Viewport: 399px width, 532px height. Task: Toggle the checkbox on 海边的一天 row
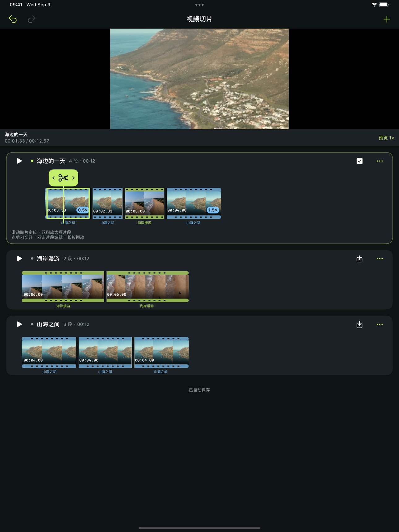pos(359,161)
